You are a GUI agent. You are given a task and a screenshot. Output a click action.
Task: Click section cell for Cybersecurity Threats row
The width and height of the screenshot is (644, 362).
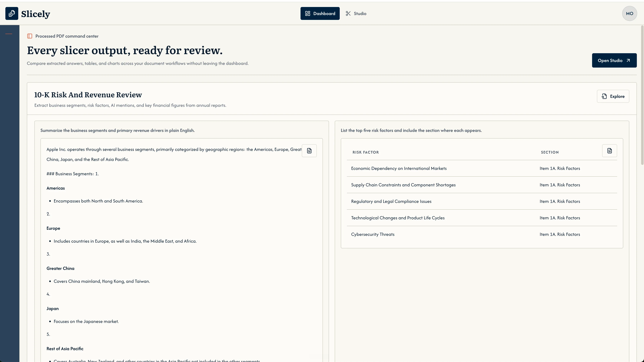[560, 234]
